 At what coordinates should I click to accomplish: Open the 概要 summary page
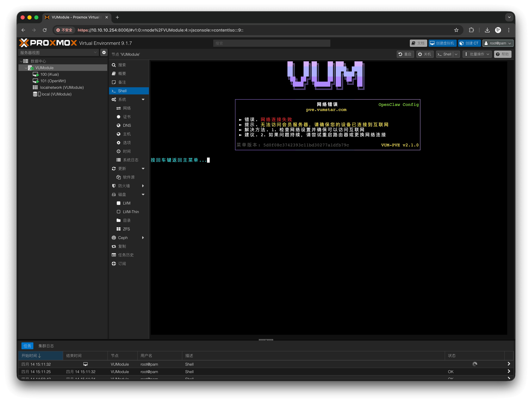click(129, 74)
